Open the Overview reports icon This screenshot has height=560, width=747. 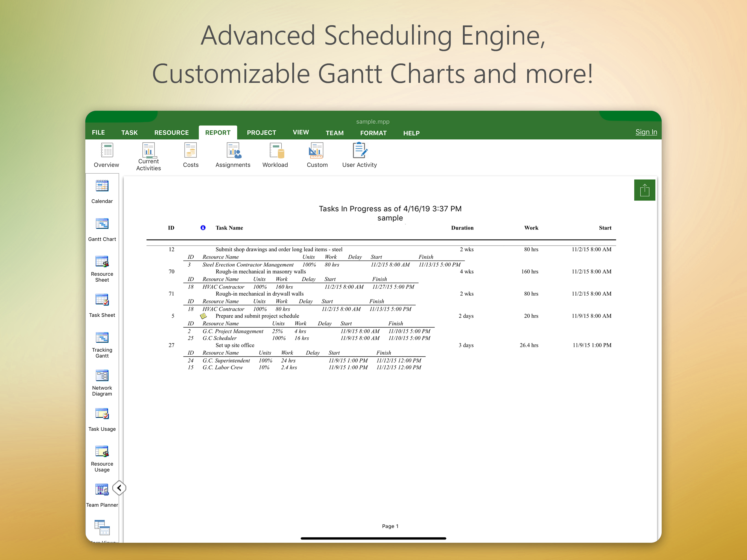pos(106,155)
